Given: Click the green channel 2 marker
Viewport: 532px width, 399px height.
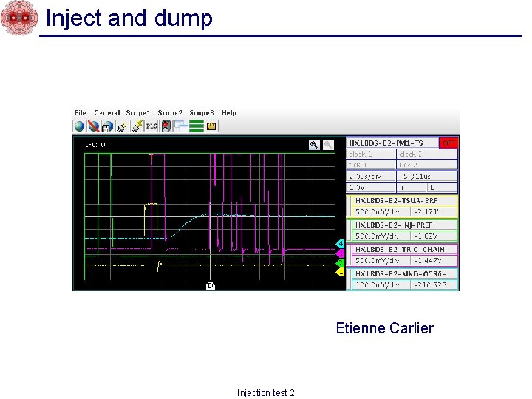Looking at the screenshot, I should [x=341, y=263].
